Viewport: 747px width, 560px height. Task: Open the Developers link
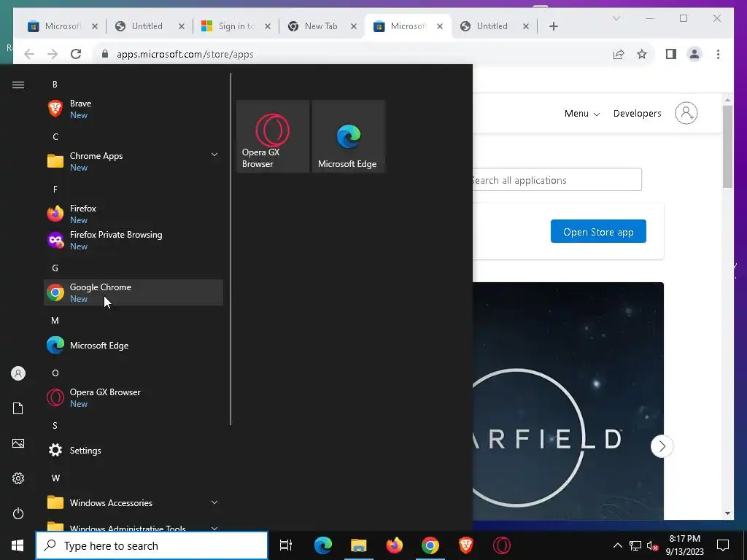click(638, 113)
